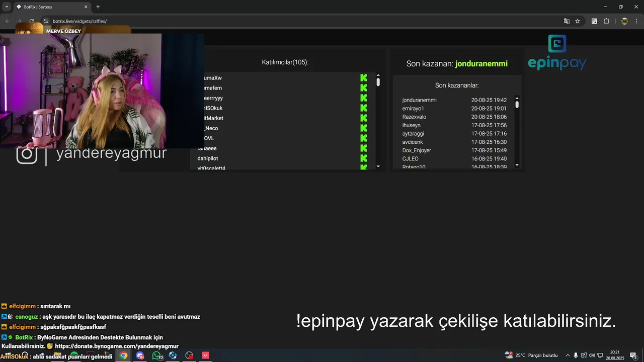Click the recent winners scrollbar thumb

click(x=517, y=105)
